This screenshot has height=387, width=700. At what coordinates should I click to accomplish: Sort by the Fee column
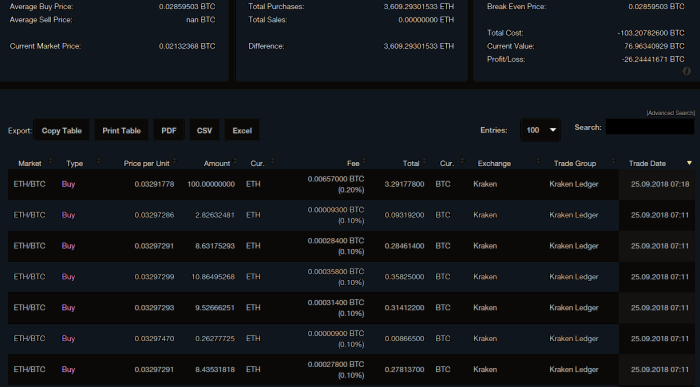[353, 163]
